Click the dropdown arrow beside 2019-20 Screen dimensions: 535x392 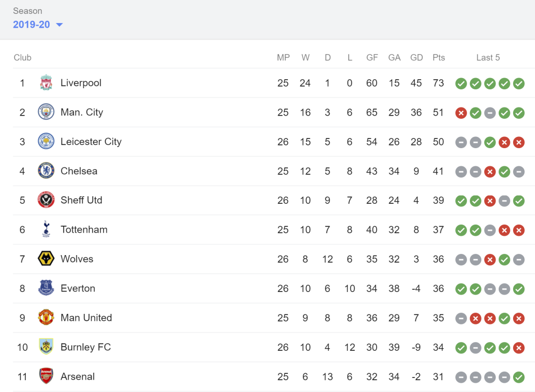[x=59, y=25]
